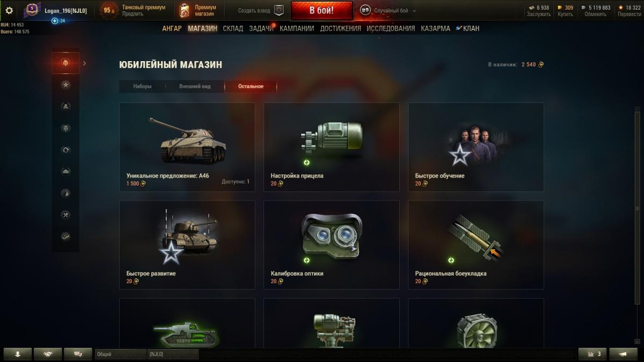The width and height of the screenshot is (644, 362).
Task: Open the СКЛАД menu
Action: [x=233, y=28]
